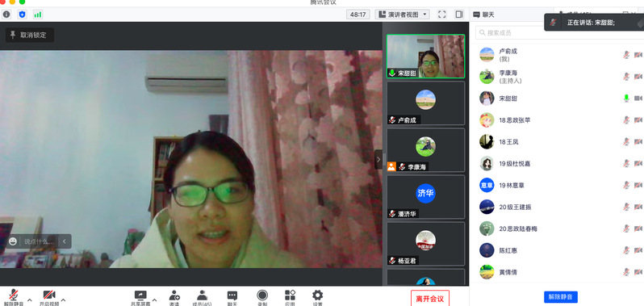Open the 设置 settings gear icon

click(317, 295)
